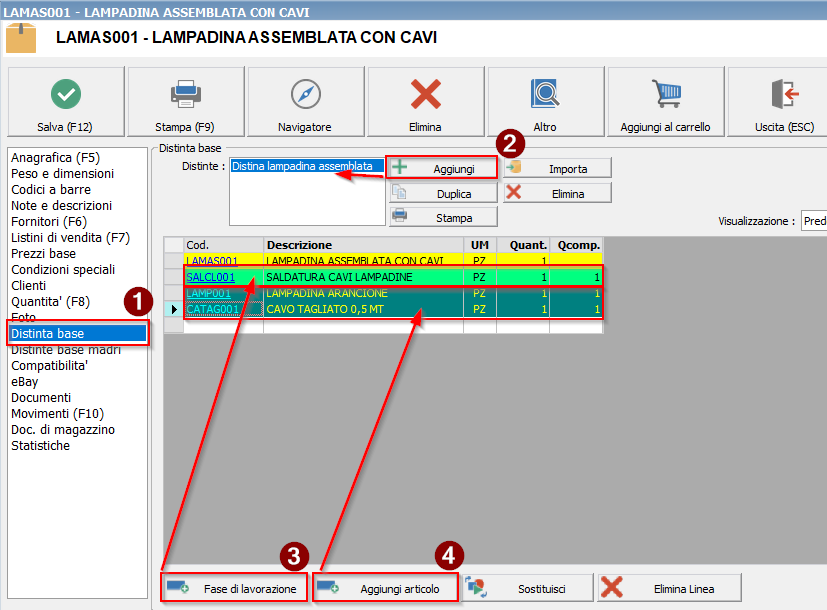The width and height of the screenshot is (827, 610).
Task: Select Distinta base in the sidebar
Action: 48,333
